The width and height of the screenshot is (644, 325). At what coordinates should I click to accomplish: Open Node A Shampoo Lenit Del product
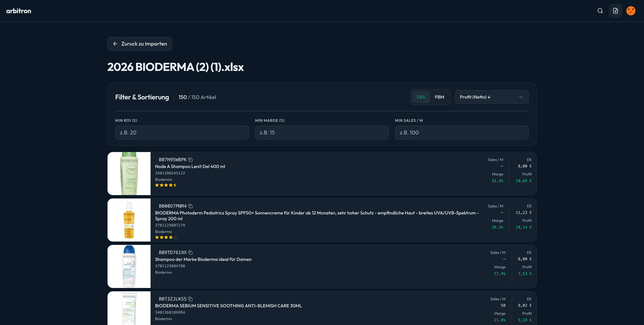coord(190,167)
